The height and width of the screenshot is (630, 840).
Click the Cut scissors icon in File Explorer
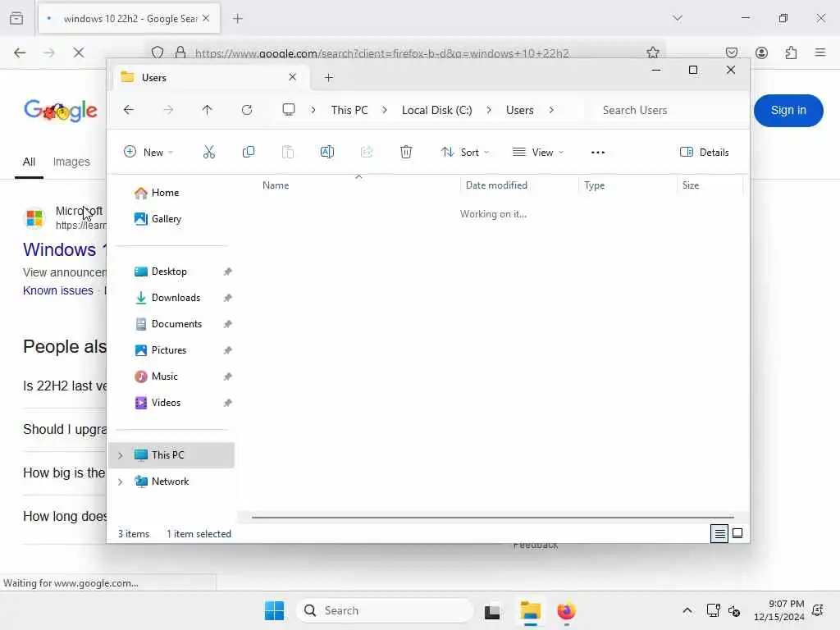(209, 152)
